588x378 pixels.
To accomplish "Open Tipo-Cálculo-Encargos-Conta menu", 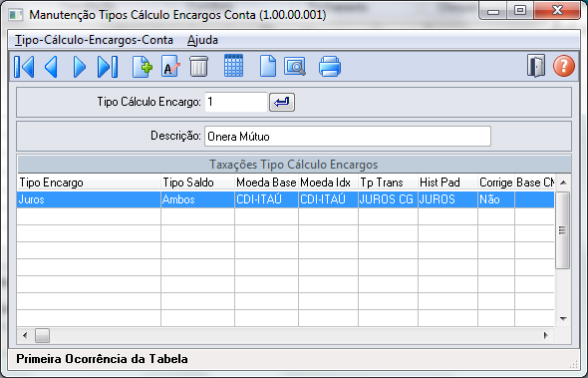I will [x=94, y=40].
